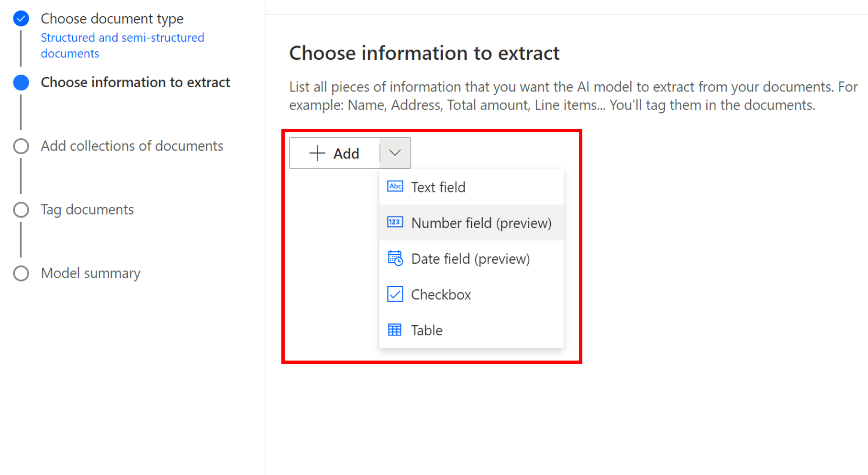This screenshot has width=868, height=475.
Task: Choose Date field (preview) menu item
Action: 471,259
